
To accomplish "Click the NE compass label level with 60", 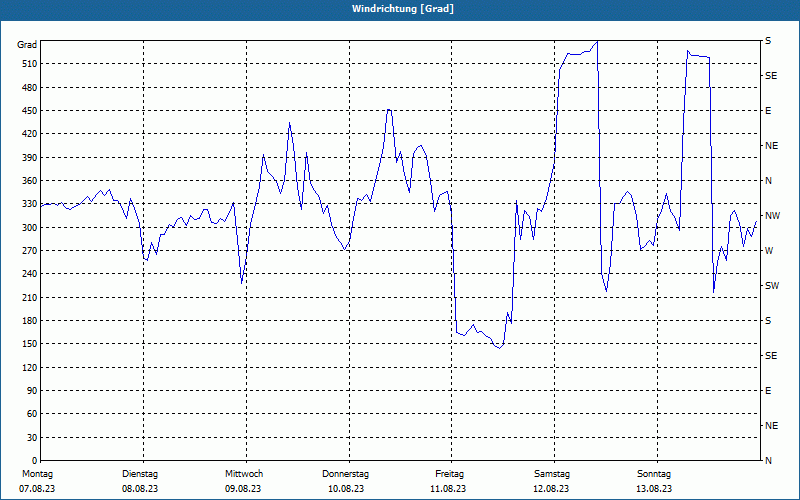I will (771, 426).
